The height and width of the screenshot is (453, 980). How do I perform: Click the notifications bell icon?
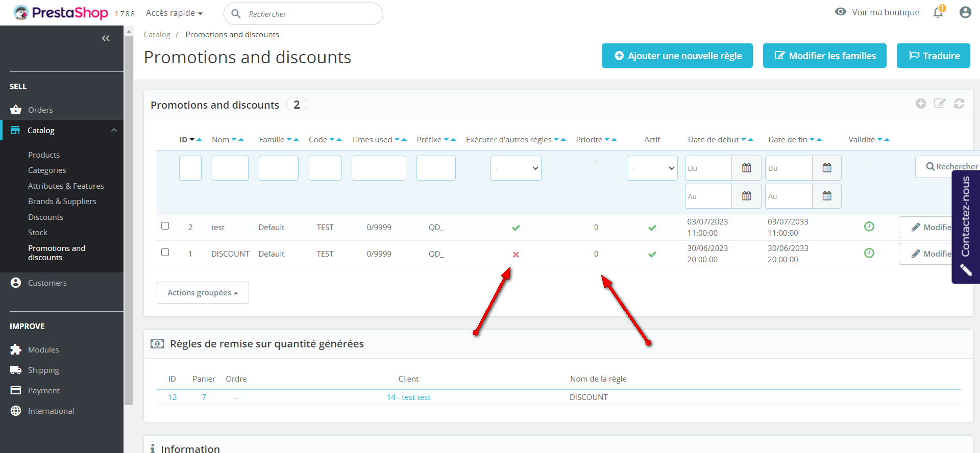pyautogui.click(x=938, y=13)
